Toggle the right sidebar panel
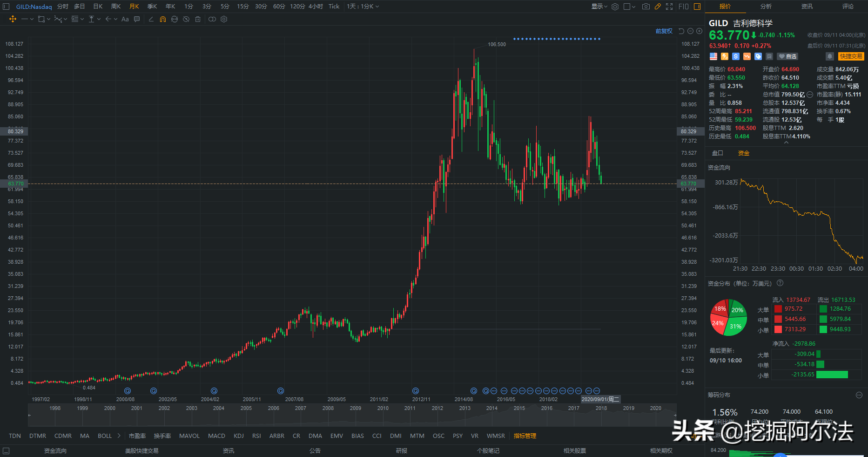The image size is (868, 457). click(x=697, y=7)
